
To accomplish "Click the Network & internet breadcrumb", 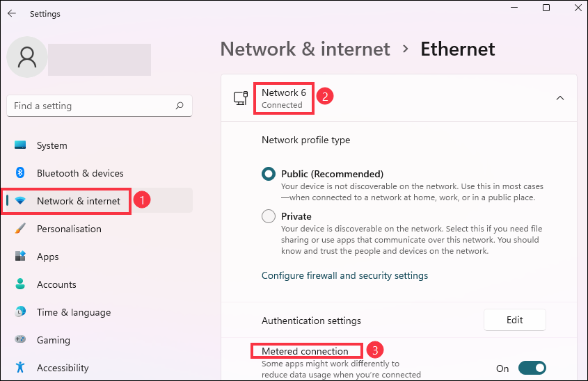I will [x=305, y=49].
